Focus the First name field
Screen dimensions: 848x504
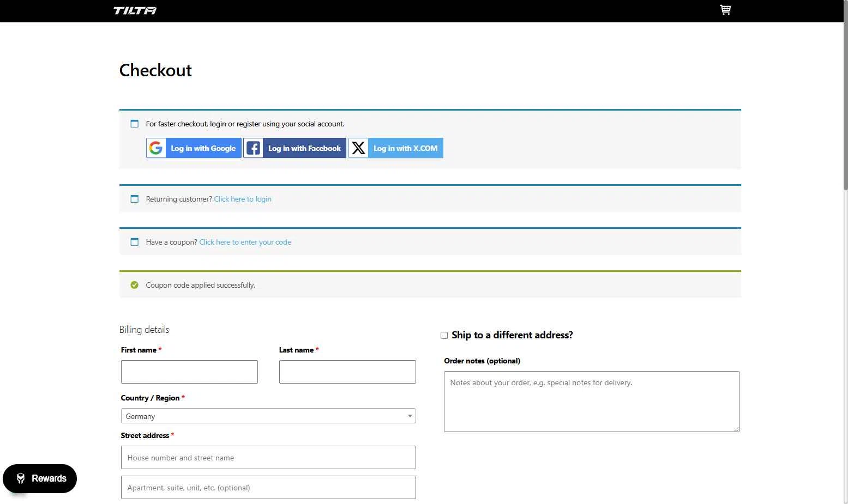click(189, 372)
